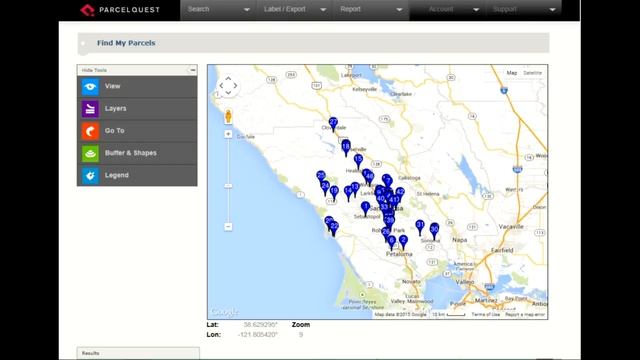The width and height of the screenshot is (640, 360).
Task: Pan the map left with arrow
Action: pyautogui.click(x=221, y=86)
